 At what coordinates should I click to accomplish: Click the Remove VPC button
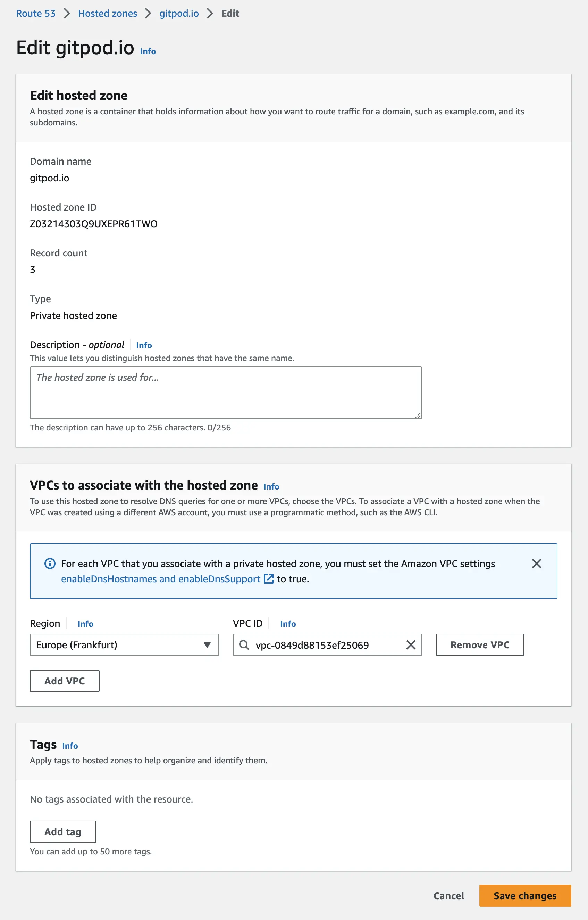[480, 645]
